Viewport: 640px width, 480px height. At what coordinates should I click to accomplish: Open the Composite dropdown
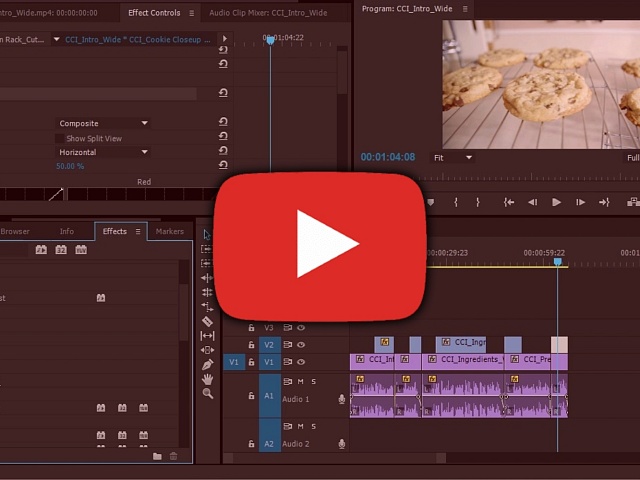pyautogui.click(x=103, y=123)
